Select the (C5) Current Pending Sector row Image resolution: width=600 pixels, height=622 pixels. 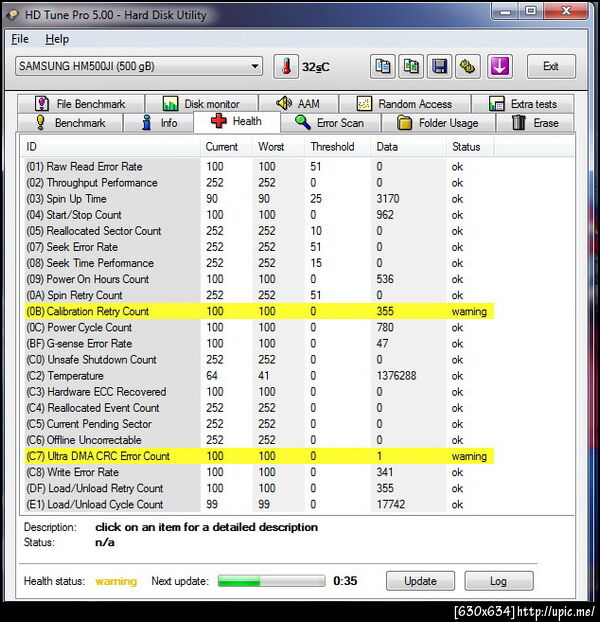(x=257, y=424)
